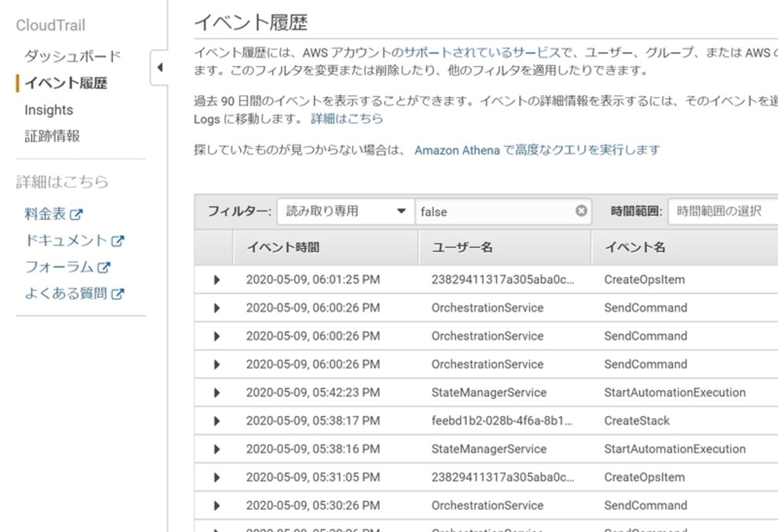Screen dimensions: 778x532
Task: Click external link icon next to よくある質問
Action: click(118, 294)
